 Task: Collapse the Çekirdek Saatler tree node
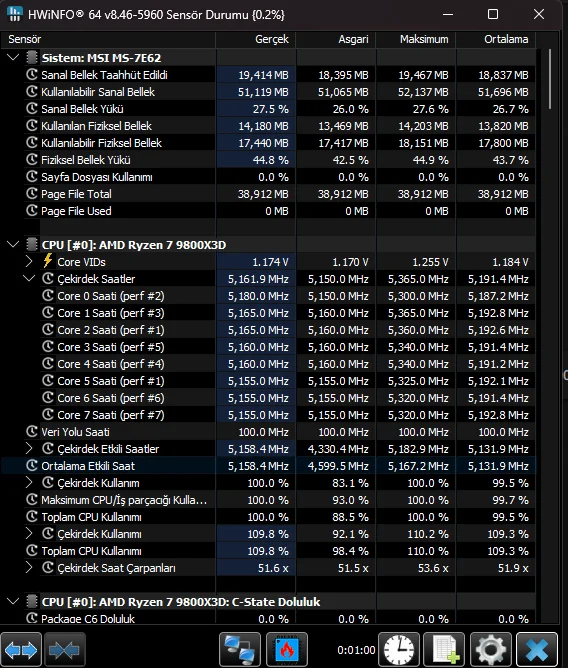click(x=29, y=279)
